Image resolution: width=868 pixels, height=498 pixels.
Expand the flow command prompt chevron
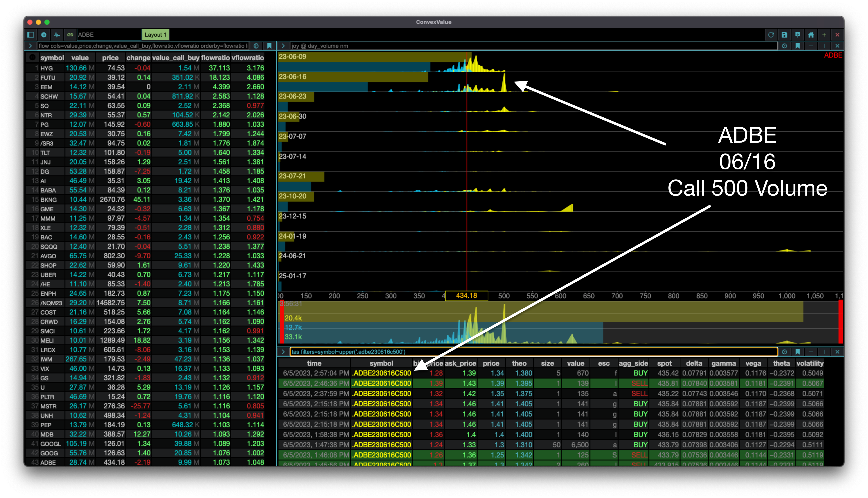(x=31, y=46)
